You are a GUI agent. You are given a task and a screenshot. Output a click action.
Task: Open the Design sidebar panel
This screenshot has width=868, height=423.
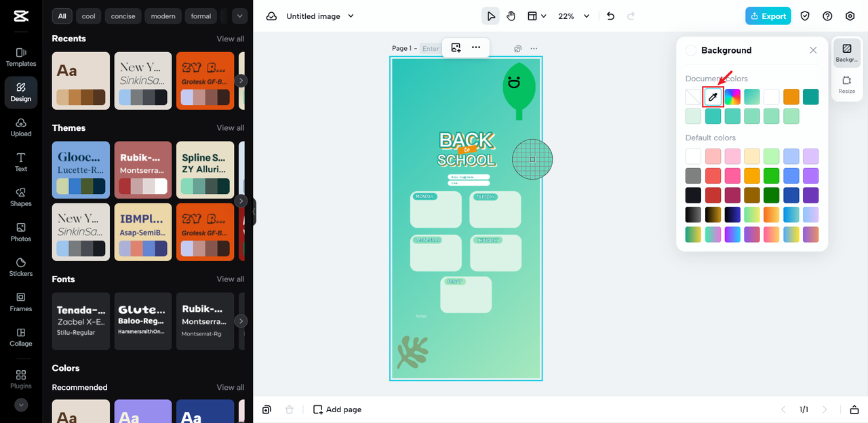pyautogui.click(x=21, y=92)
